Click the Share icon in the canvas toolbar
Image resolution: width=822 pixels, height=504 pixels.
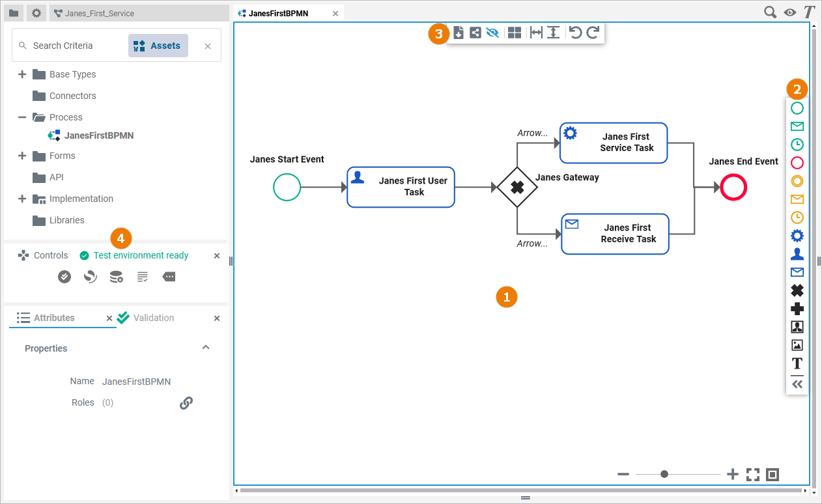click(x=475, y=32)
